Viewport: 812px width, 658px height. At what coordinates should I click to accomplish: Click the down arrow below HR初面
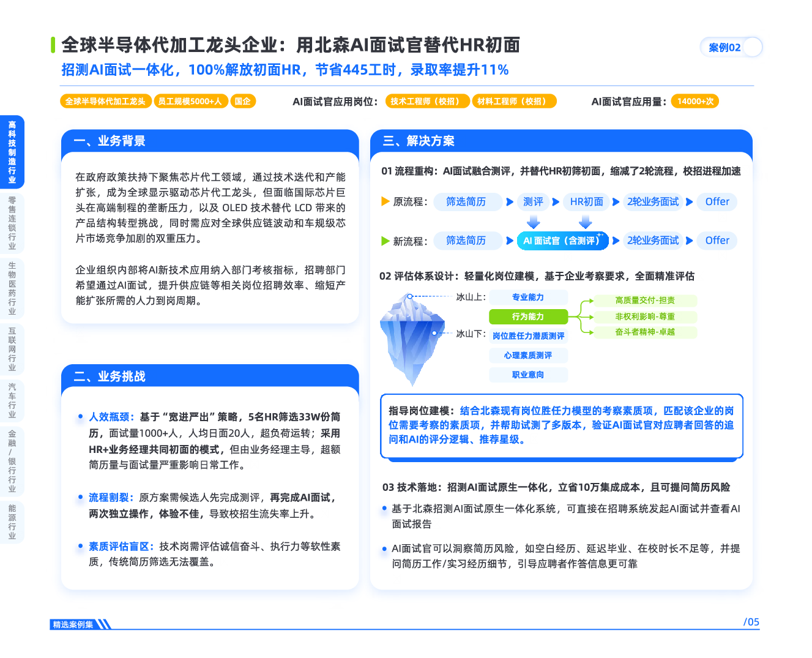click(x=586, y=221)
